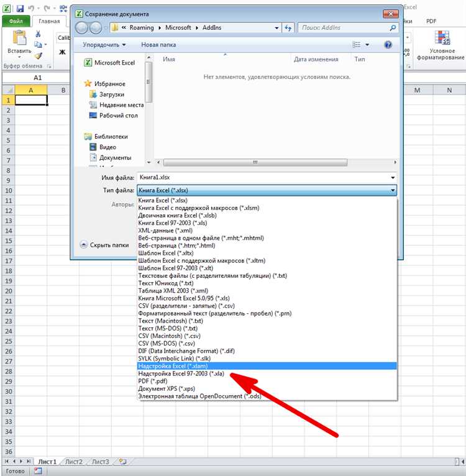Click the help question mark icon
The width and height of the screenshot is (466, 476).
(388, 45)
